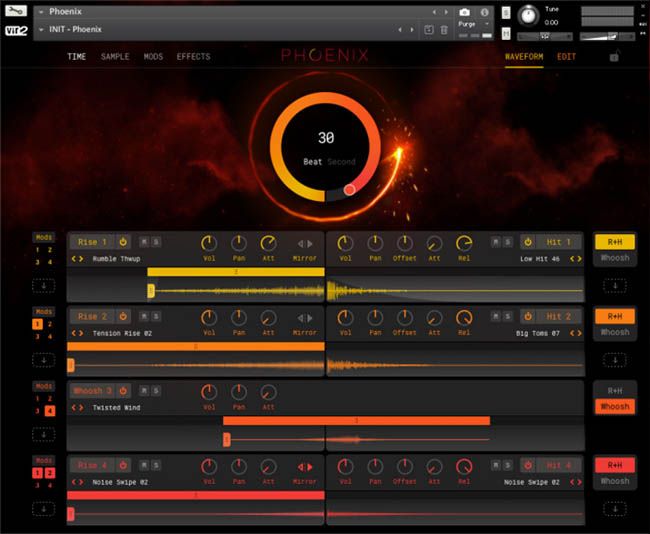Click the Rise 2 waveform start marker
650x534 pixels.
[x=71, y=365]
